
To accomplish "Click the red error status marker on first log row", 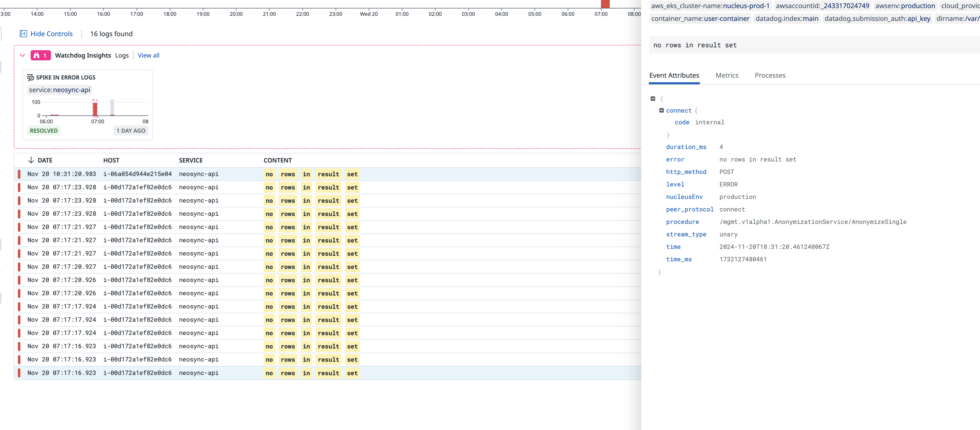I will tap(19, 174).
